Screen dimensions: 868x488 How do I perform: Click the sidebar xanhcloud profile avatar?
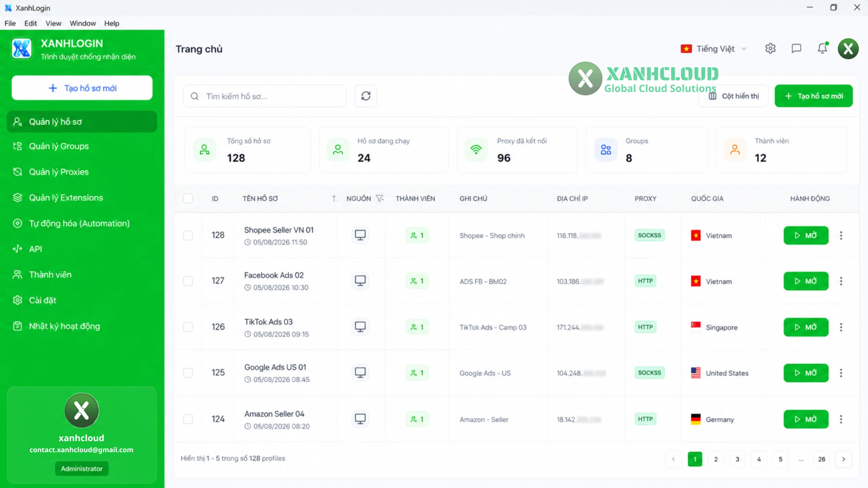click(81, 410)
